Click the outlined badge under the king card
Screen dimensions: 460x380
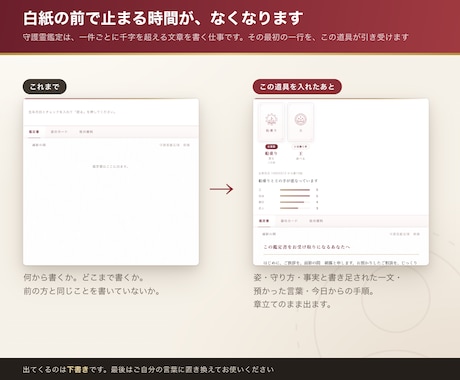click(x=301, y=147)
